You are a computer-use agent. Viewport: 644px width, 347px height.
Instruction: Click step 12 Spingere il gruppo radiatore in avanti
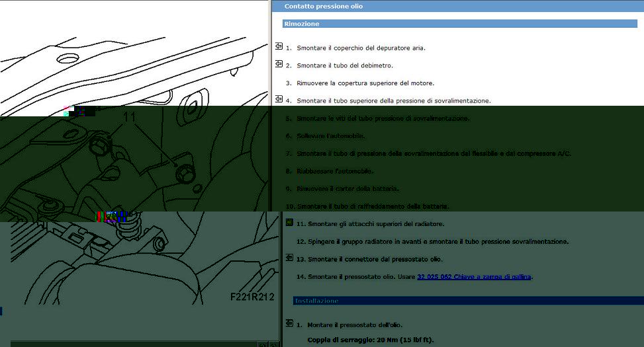[x=432, y=242]
